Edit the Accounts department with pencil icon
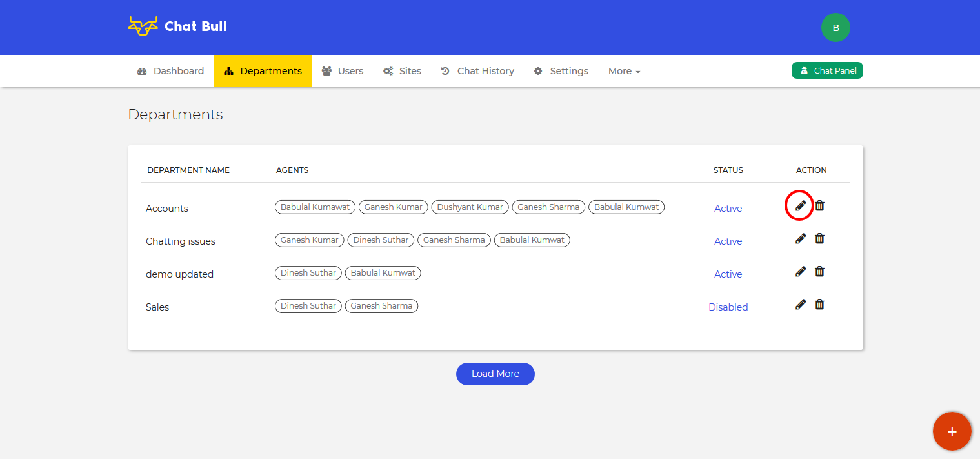The width and height of the screenshot is (980, 459). (x=801, y=205)
